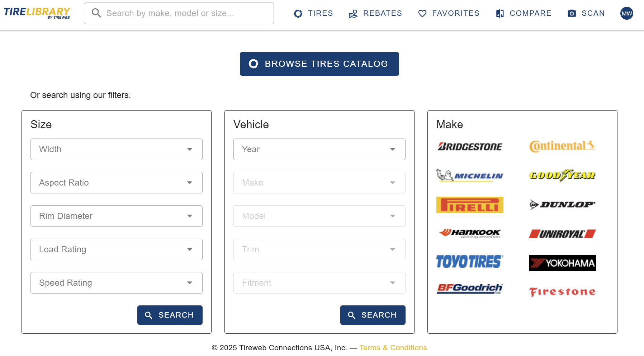Open the vehicle Year dropdown
The width and height of the screenshot is (644, 356).
[x=319, y=149]
